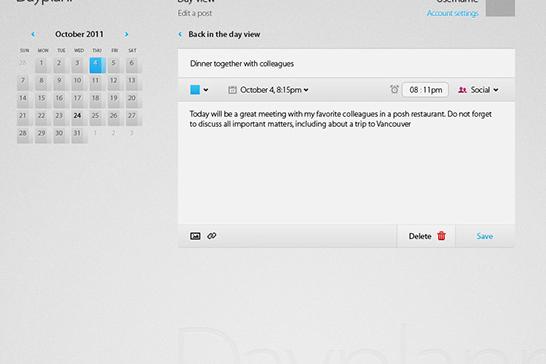Select October 5 in the calendar

(115, 65)
